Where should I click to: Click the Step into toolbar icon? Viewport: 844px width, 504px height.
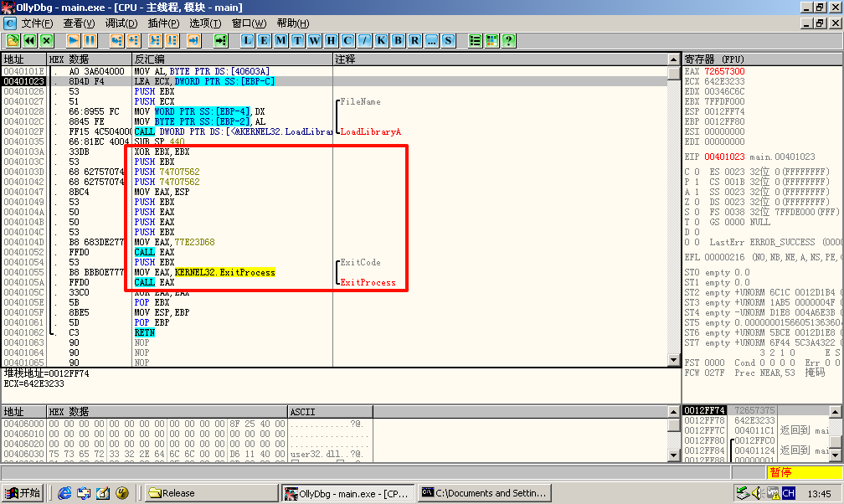[116, 40]
